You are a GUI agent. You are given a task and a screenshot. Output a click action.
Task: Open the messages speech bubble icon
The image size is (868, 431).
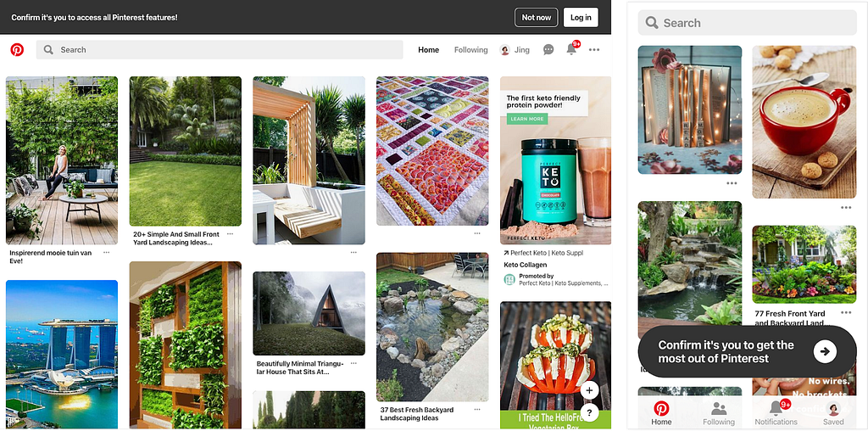click(x=548, y=50)
